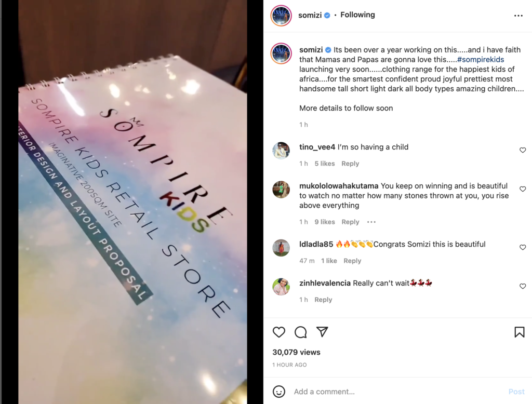View the 9 likes on mukololowahakutama's comment

pyautogui.click(x=324, y=222)
